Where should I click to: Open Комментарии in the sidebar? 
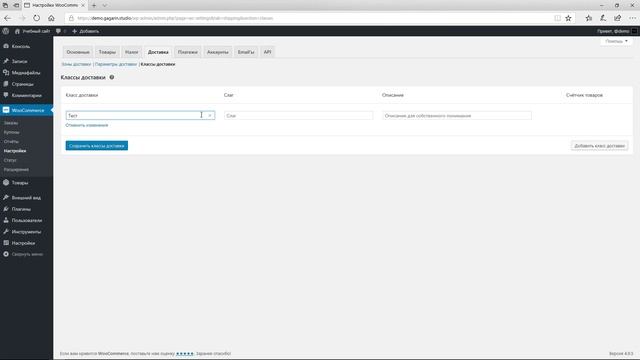tap(26, 96)
